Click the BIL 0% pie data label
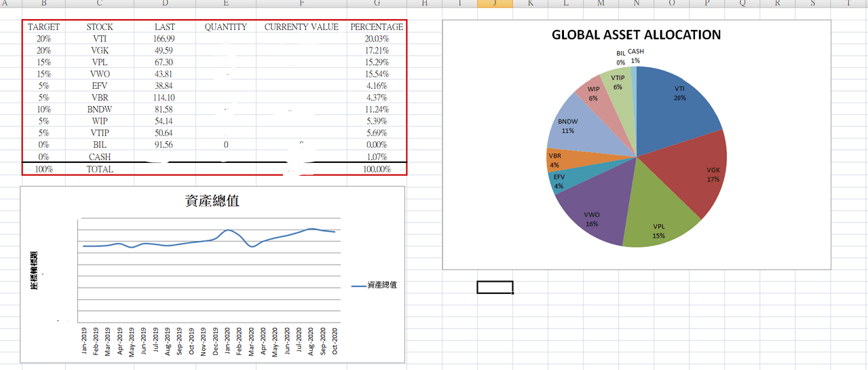This screenshot has width=868, height=370. pyautogui.click(x=621, y=58)
